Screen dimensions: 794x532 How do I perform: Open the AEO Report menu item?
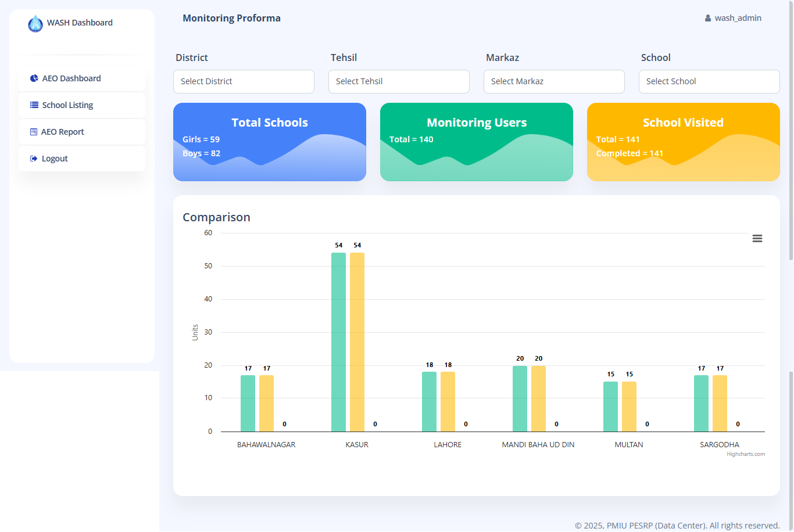[63, 132]
